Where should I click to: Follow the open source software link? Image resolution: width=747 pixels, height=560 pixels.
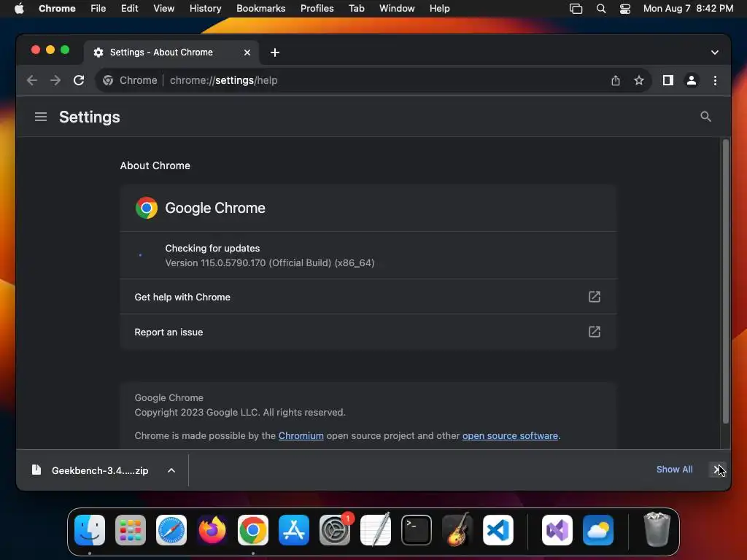510,436
